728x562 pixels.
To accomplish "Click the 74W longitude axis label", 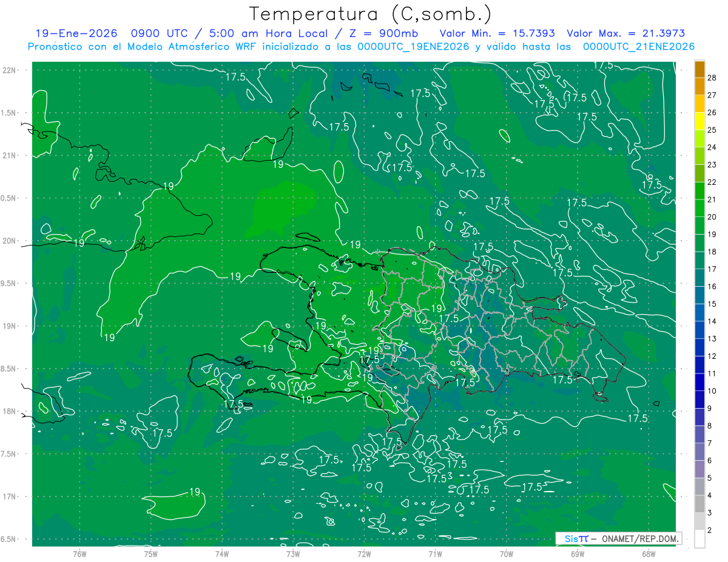I will pyautogui.click(x=221, y=554).
